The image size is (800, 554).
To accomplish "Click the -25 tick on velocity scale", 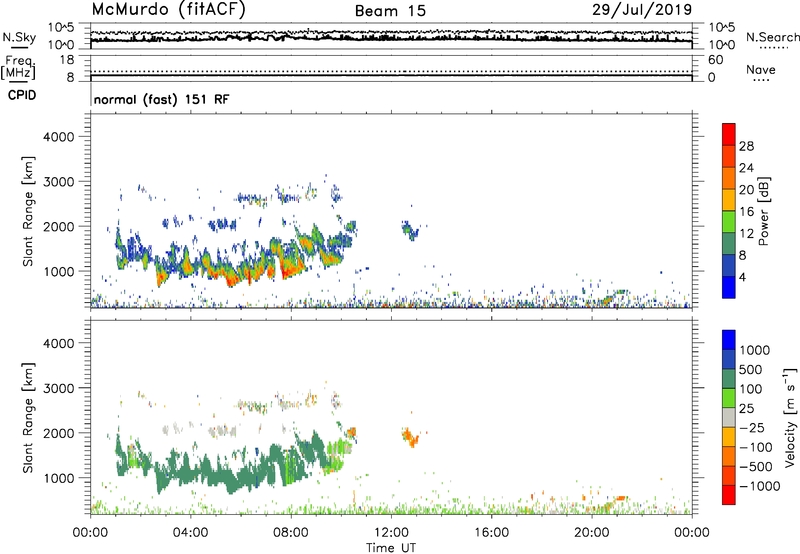I will click(x=753, y=428).
